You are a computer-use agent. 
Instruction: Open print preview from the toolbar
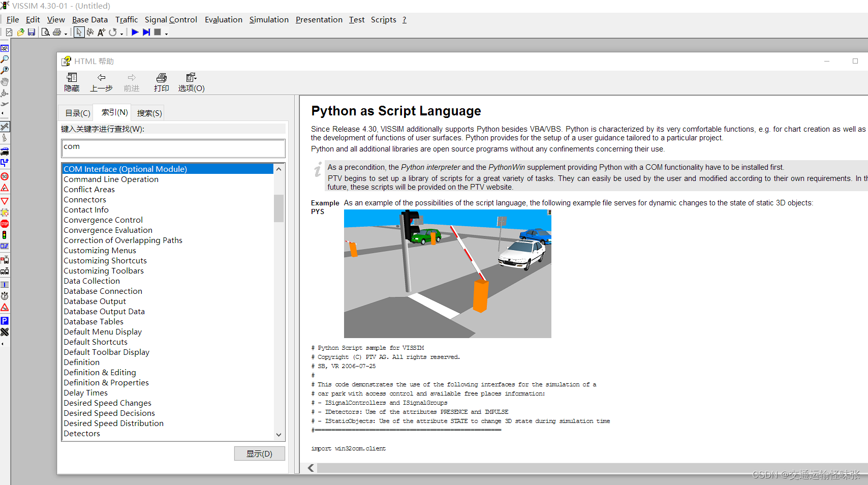[46, 32]
